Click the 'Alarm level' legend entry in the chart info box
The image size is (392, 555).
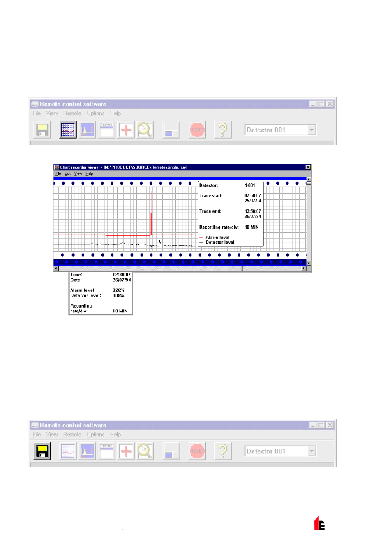pos(217,238)
